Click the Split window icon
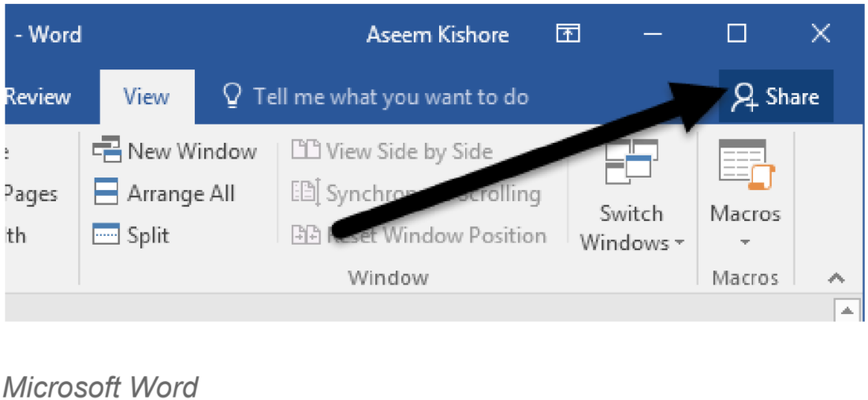The height and width of the screenshot is (400, 868). click(x=107, y=235)
